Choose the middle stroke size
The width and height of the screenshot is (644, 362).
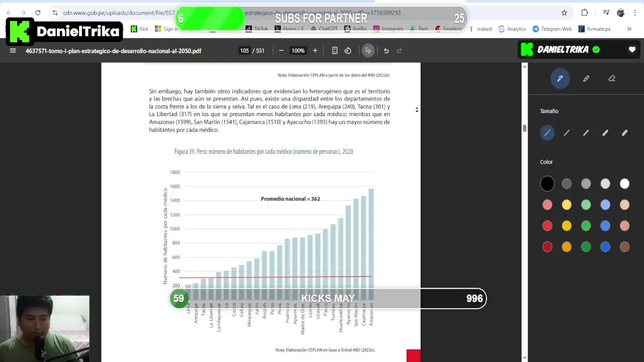pyautogui.click(x=586, y=133)
